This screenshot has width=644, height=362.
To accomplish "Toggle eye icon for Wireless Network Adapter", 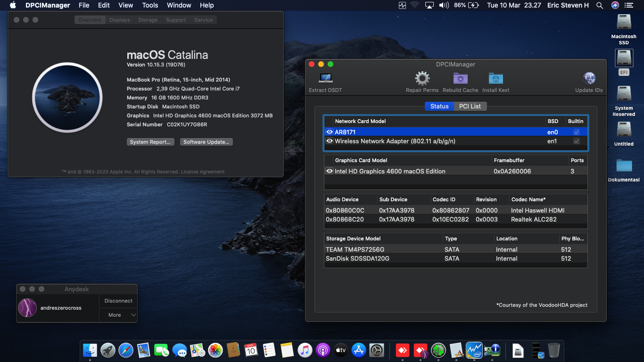I will click(330, 141).
